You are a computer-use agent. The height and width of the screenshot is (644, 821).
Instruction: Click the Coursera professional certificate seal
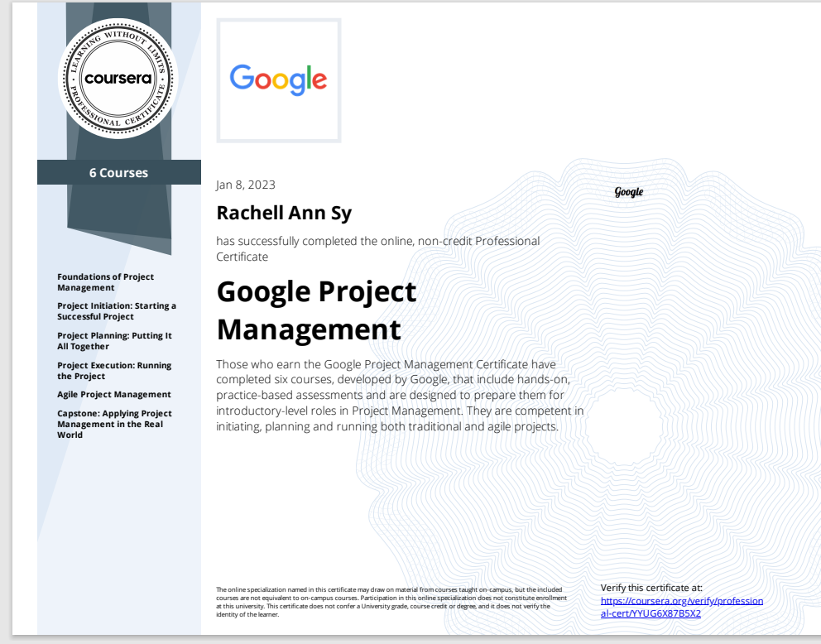click(117, 77)
